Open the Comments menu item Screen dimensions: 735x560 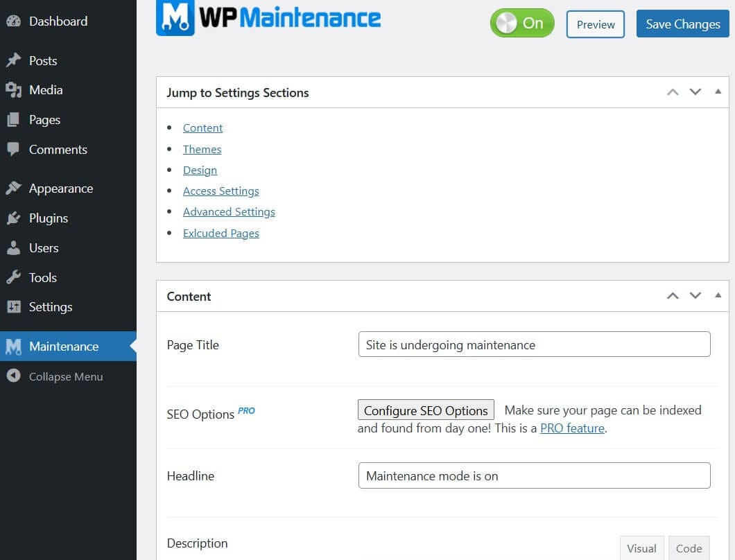[x=58, y=150]
